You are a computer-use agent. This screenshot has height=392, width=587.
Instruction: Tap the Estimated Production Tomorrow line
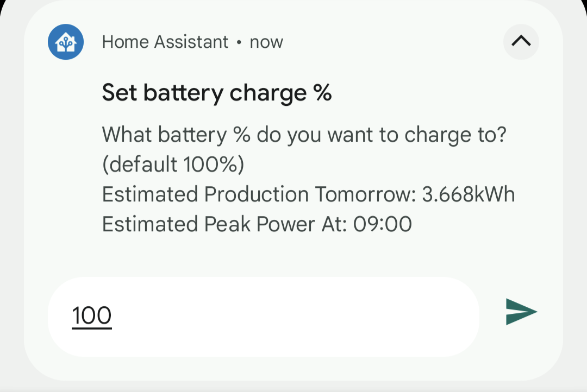click(x=308, y=194)
